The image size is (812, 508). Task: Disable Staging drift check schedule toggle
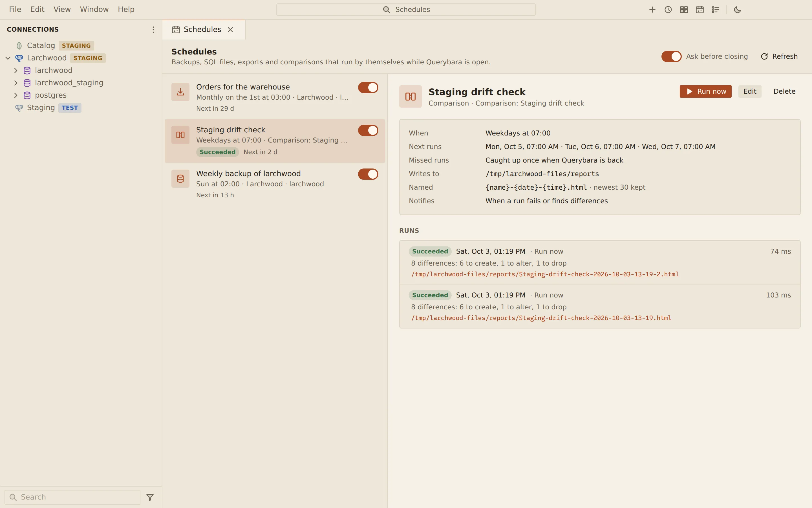(x=368, y=131)
